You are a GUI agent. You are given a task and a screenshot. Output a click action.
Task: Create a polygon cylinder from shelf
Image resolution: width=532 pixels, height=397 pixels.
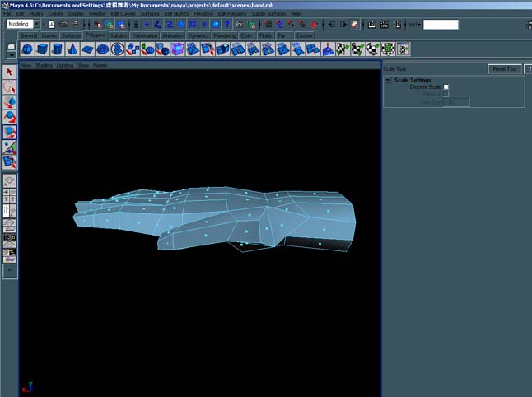(57, 49)
